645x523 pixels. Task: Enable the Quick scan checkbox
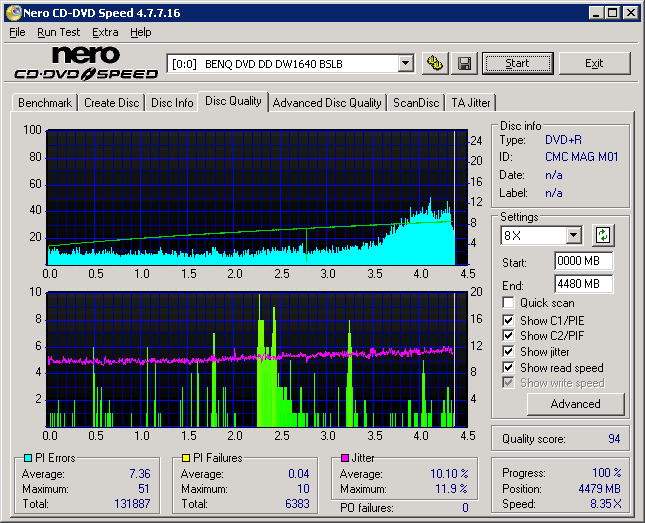click(x=509, y=303)
